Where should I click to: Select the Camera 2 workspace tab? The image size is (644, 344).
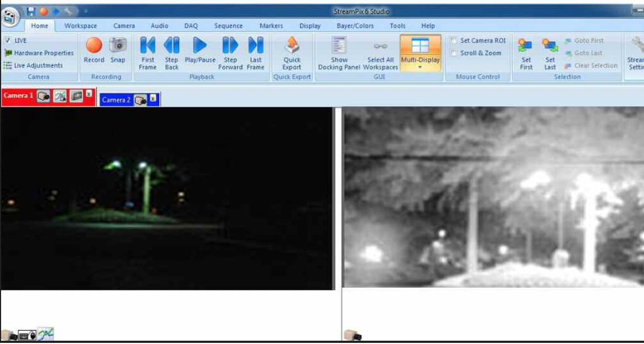point(116,100)
